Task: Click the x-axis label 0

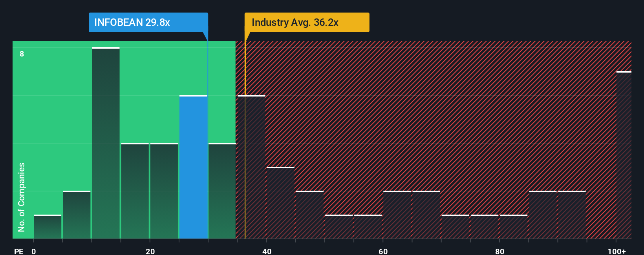Action: point(34,251)
